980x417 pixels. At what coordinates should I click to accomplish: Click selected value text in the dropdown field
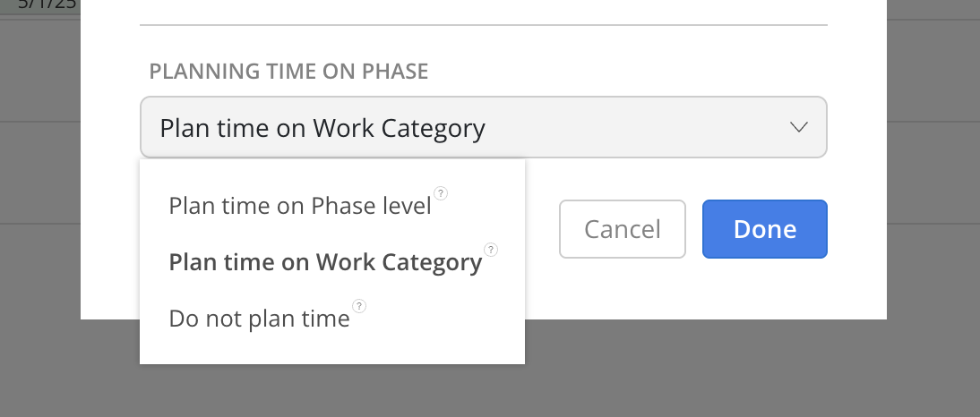pos(322,128)
